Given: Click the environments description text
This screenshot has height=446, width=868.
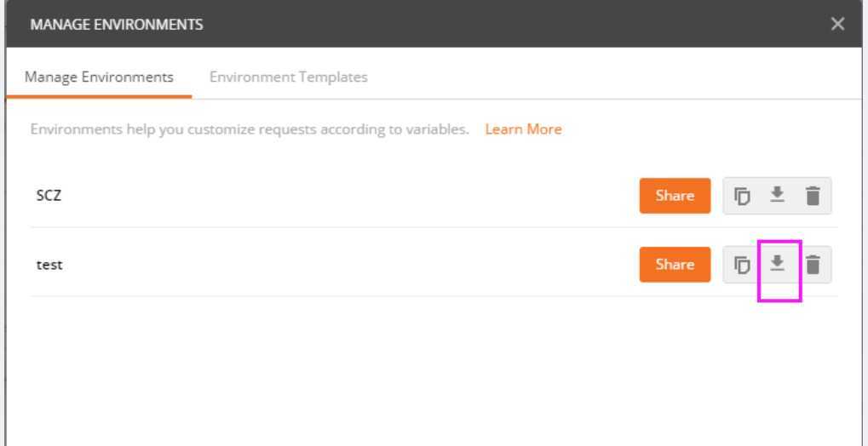Looking at the screenshot, I should [x=250, y=129].
